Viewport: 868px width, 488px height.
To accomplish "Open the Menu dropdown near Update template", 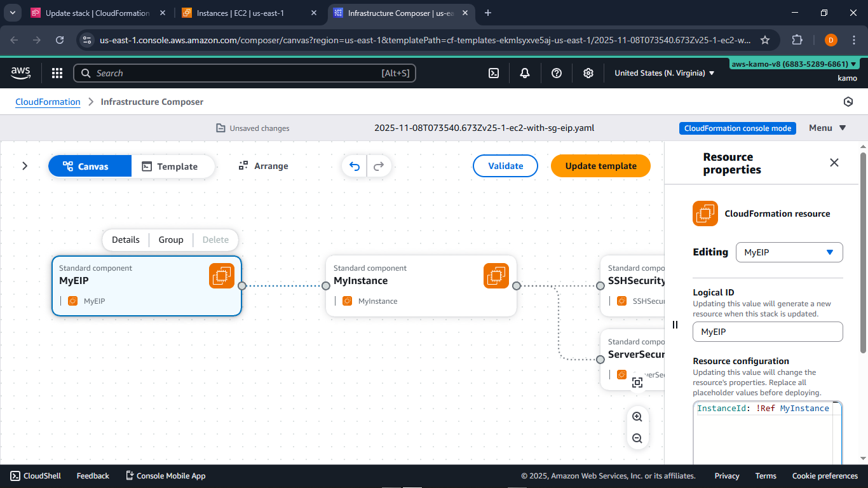I will tap(826, 128).
